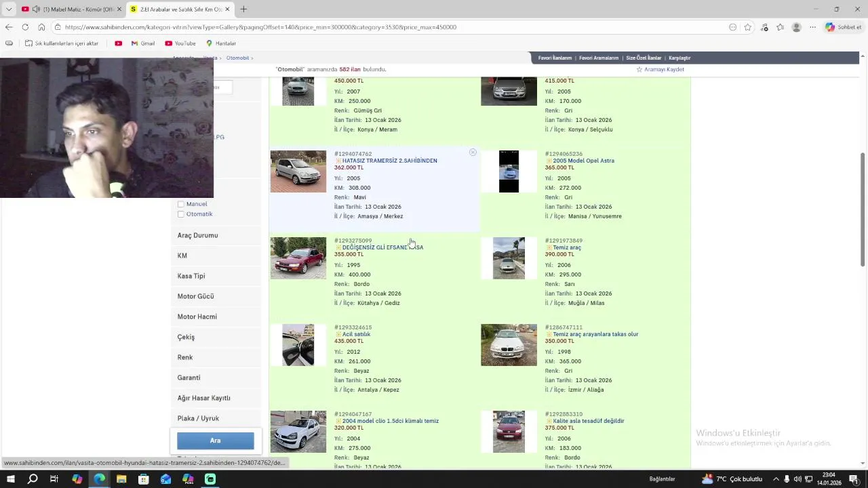Click thumbnail of Amasya Hyundai listing
The height and width of the screenshot is (488, 868).
(298, 171)
